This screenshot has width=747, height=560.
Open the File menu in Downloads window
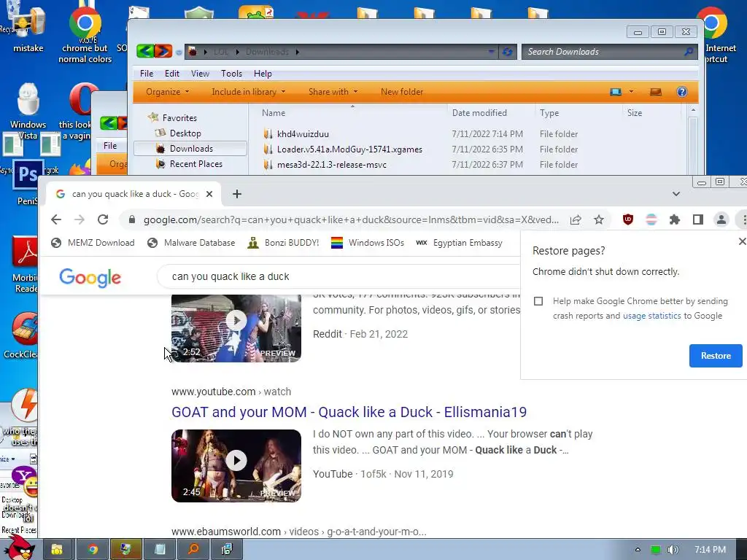coord(147,74)
